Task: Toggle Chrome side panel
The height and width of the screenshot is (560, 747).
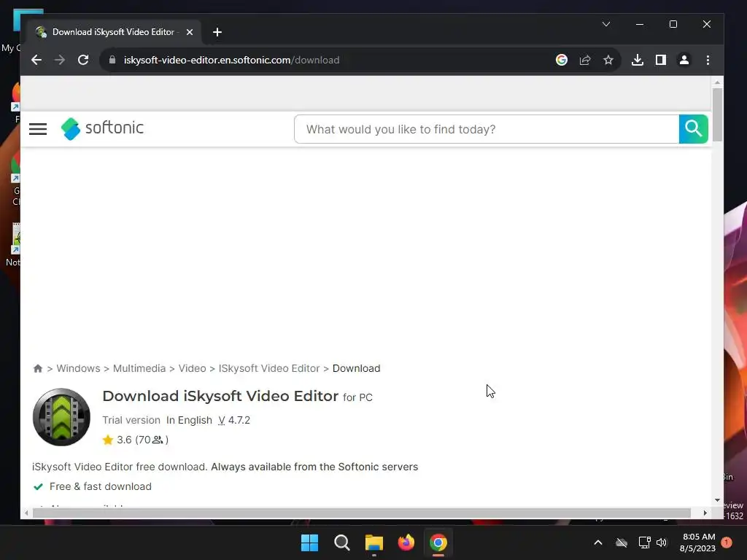Action: pyautogui.click(x=661, y=60)
